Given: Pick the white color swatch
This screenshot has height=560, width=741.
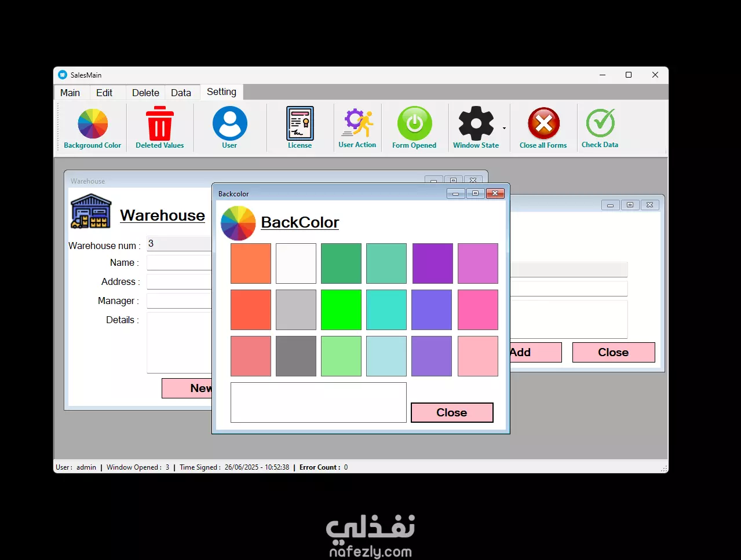Looking at the screenshot, I should tap(296, 263).
